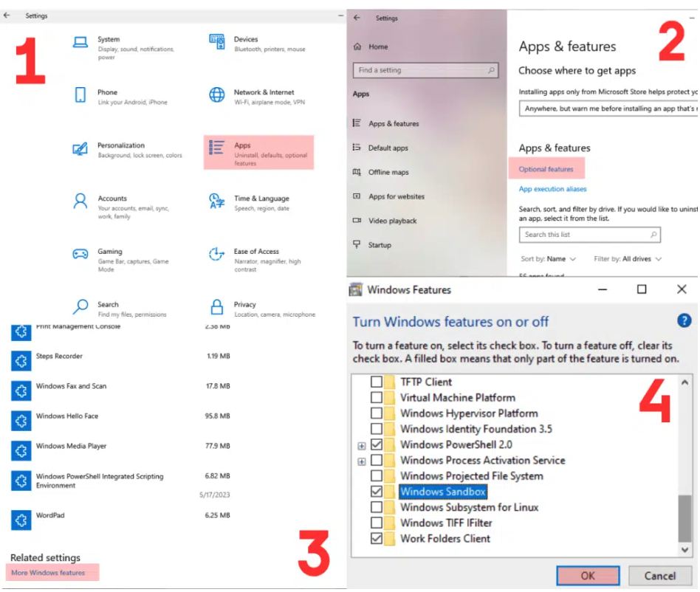The width and height of the screenshot is (700, 592).
Task: Open the Gaming controller icon
Action: pyautogui.click(x=80, y=254)
